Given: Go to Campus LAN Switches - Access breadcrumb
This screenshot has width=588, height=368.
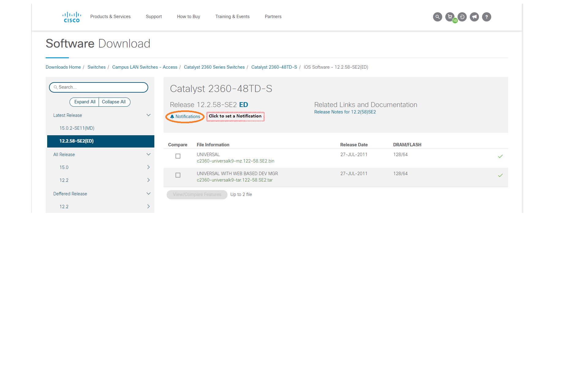Looking at the screenshot, I should 145,67.
